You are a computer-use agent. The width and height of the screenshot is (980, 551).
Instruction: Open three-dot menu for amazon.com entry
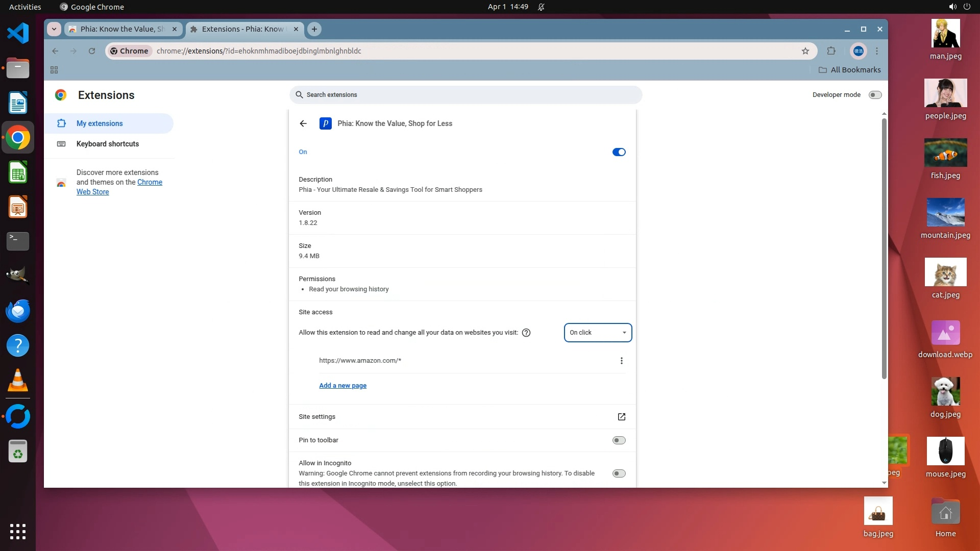[621, 361]
